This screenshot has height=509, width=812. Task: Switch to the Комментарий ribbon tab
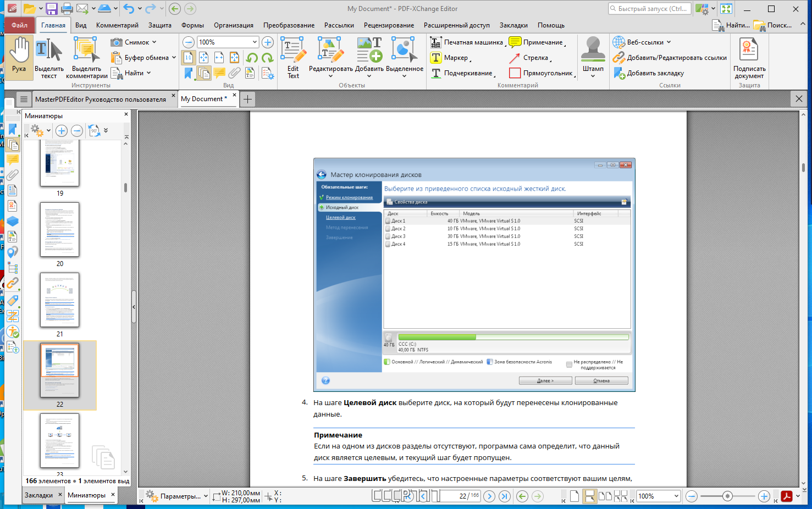tap(117, 25)
